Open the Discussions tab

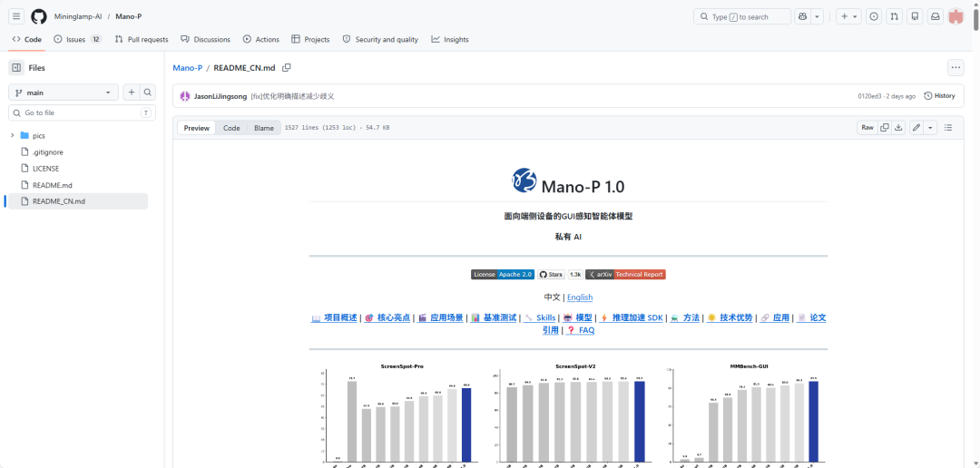coord(206,39)
